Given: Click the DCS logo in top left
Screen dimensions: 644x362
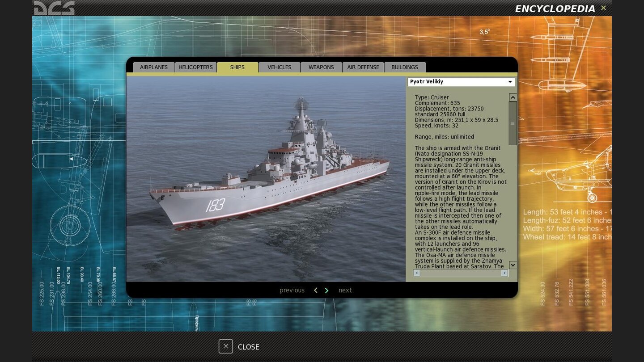Looking at the screenshot, I should tap(54, 8).
